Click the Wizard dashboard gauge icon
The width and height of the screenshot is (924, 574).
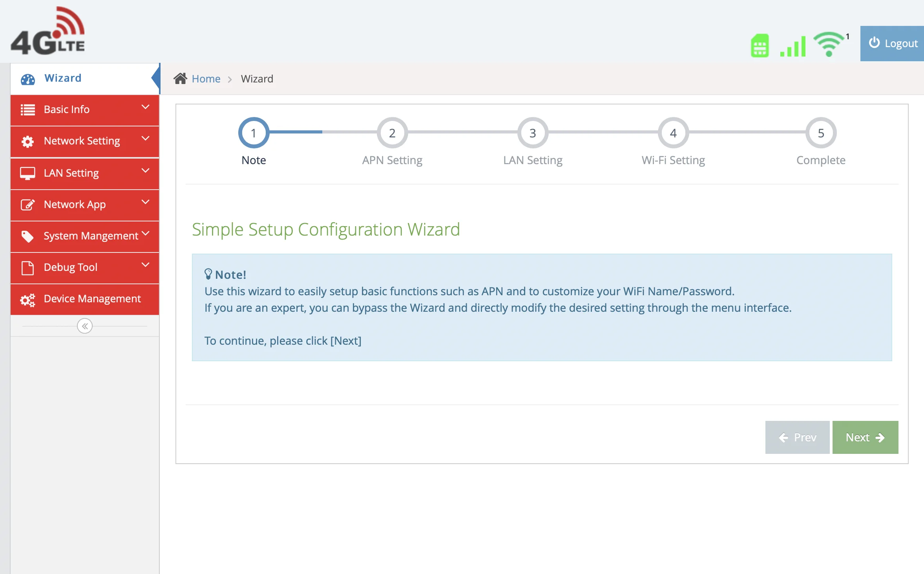coord(27,79)
